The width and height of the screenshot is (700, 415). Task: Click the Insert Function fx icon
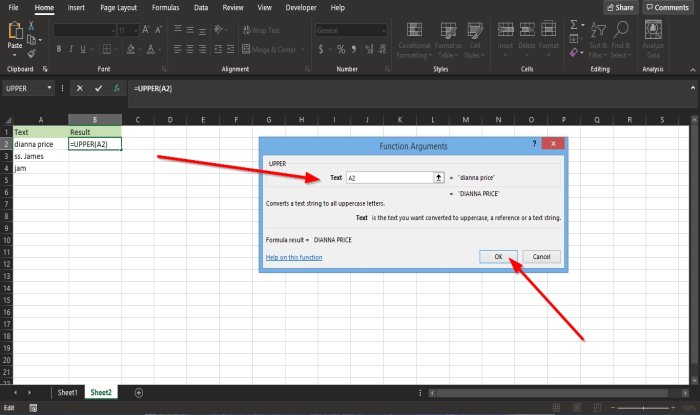point(116,88)
